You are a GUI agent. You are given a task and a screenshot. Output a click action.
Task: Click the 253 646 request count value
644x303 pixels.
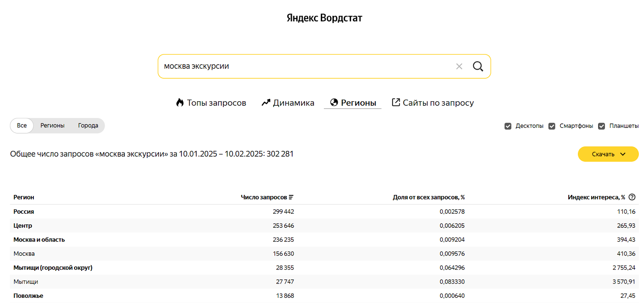(x=283, y=225)
